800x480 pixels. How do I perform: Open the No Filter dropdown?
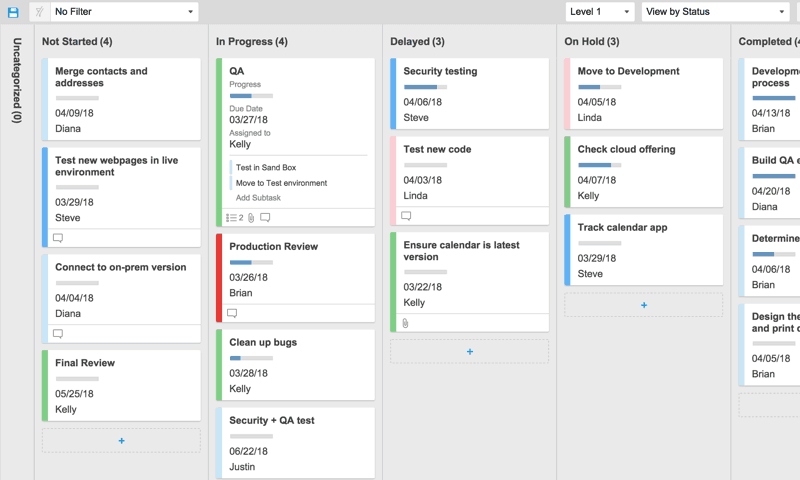[x=124, y=12]
